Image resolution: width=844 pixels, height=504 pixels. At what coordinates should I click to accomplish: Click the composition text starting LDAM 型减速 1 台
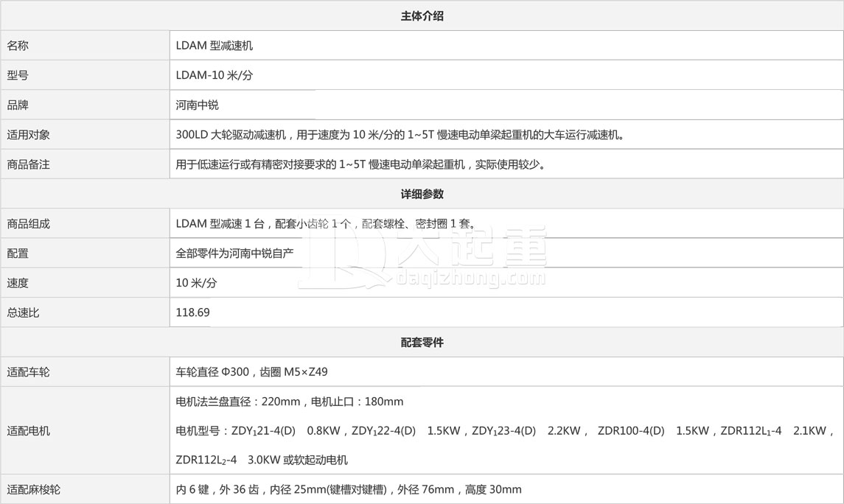[x=326, y=224]
